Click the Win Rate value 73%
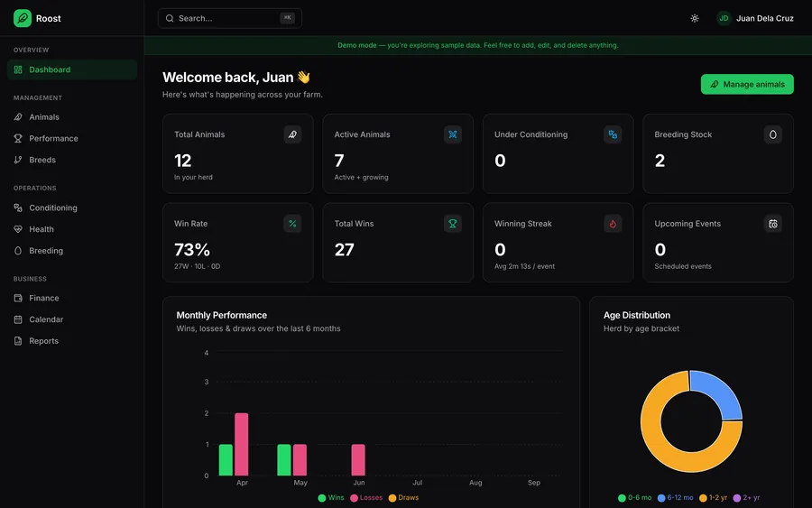 (x=192, y=250)
